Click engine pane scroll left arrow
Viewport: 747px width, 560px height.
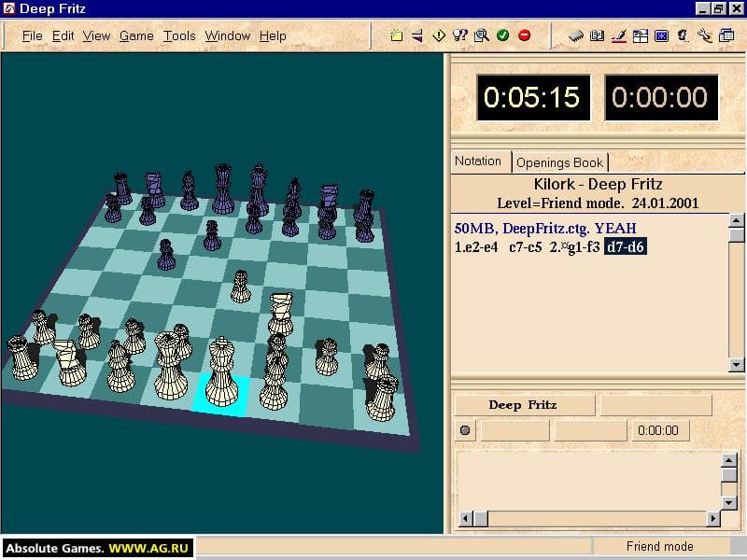tap(465, 519)
